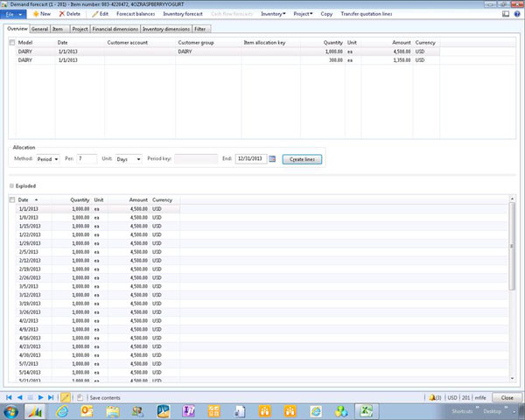Image resolution: width=525 pixels, height=420 pixels.
Task: Open Dynamics AX from the taskbar
Action: tap(35, 411)
